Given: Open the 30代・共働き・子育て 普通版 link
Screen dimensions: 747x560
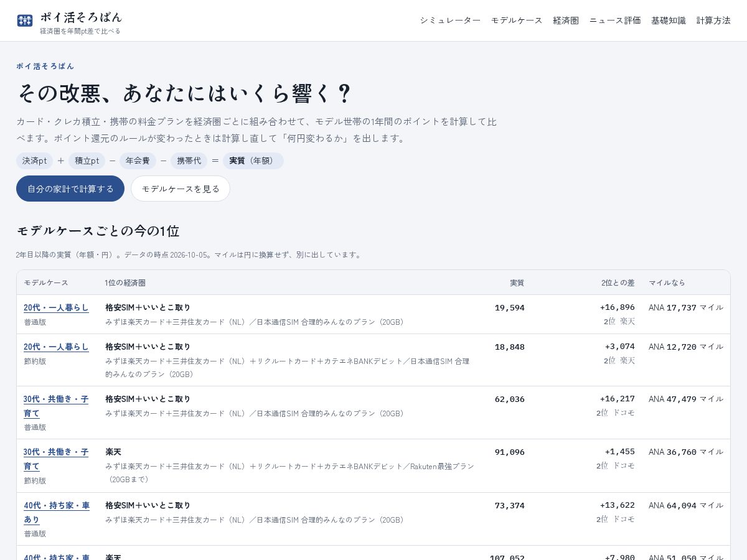Looking at the screenshot, I should click(56, 406).
